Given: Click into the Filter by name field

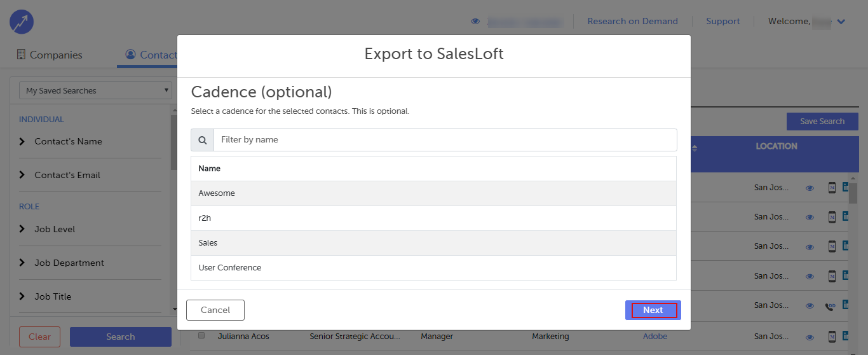Looking at the screenshot, I should [445, 140].
